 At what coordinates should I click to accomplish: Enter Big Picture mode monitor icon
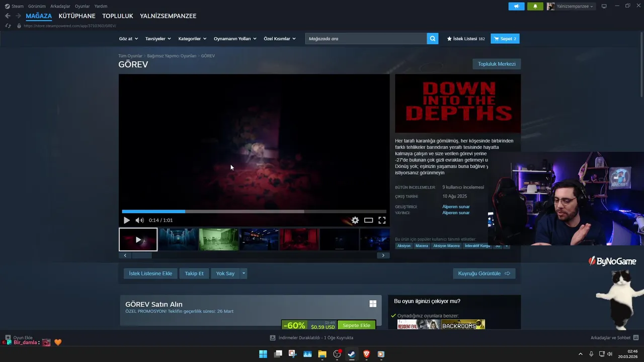tap(604, 6)
